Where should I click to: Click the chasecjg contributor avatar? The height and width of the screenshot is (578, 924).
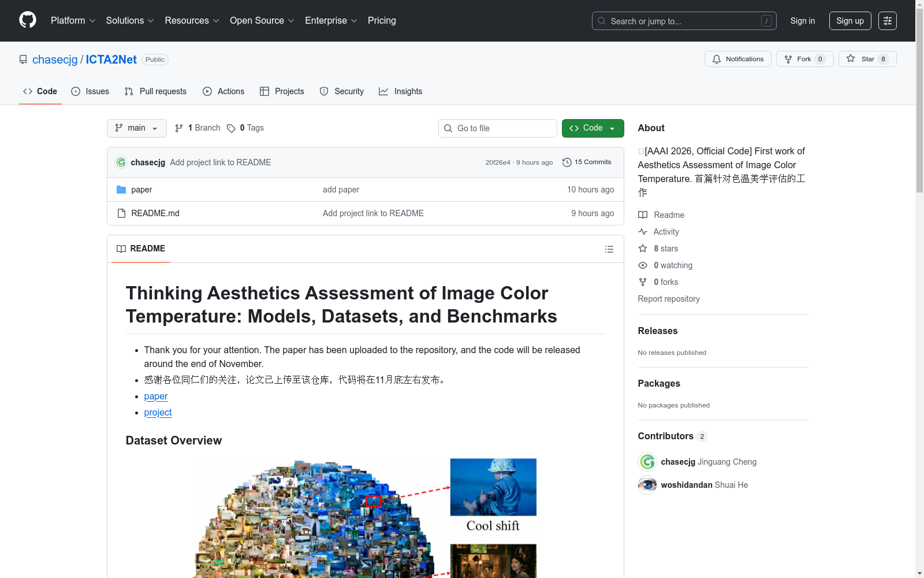(x=647, y=462)
